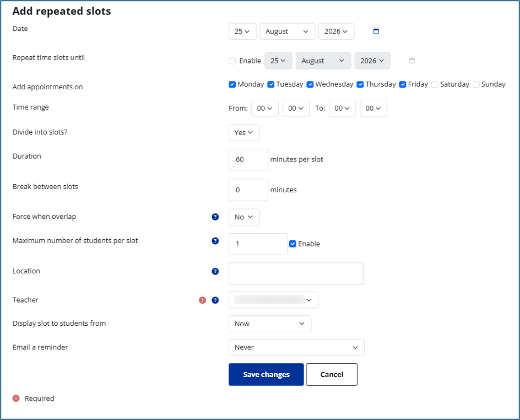Image resolution: width=520 pixels, height=420 pixels.
Task: Focus Break between slots input
Action: (248, 190)
